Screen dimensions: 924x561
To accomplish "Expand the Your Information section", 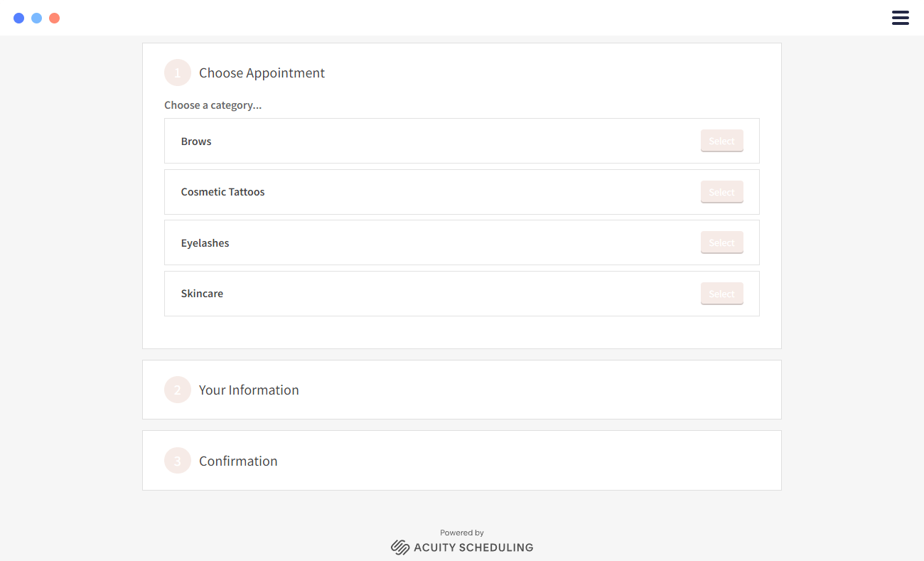I will point(462,390).
